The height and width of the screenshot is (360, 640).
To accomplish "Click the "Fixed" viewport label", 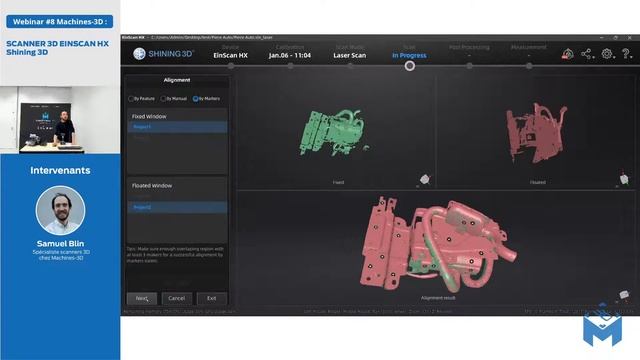I will click(x=338, y=182).
